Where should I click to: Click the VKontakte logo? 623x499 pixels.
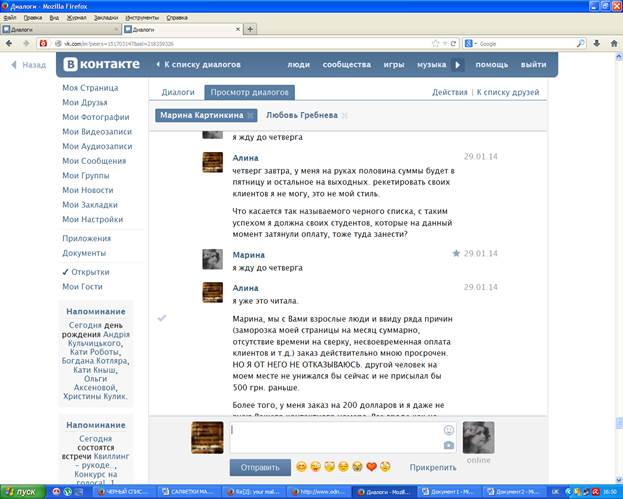102,64
